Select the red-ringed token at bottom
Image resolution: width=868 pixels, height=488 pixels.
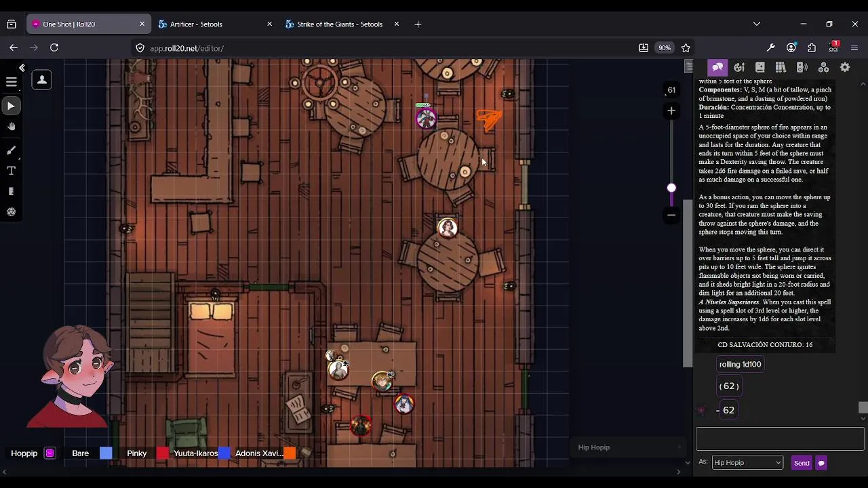tap(361, 426)
